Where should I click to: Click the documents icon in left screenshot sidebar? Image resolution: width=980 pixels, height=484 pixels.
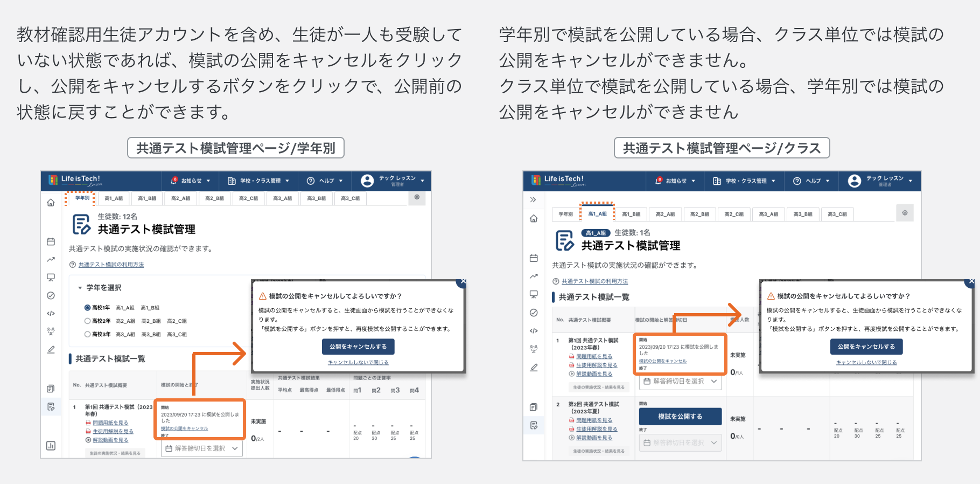click(x=51, y=389)
